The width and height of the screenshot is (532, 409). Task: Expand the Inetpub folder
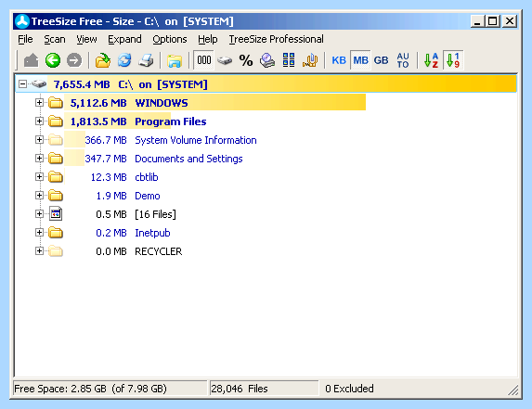pos(39,232)
